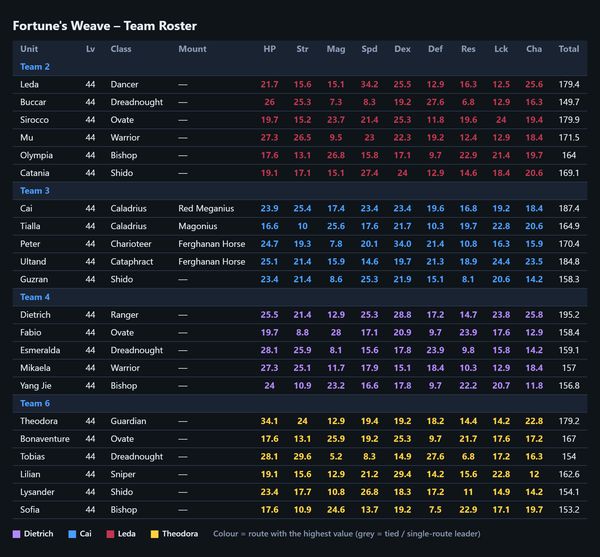Select the unit name Tobias
600x557 pixels.
pyautogui.click(x=33, y=456)
